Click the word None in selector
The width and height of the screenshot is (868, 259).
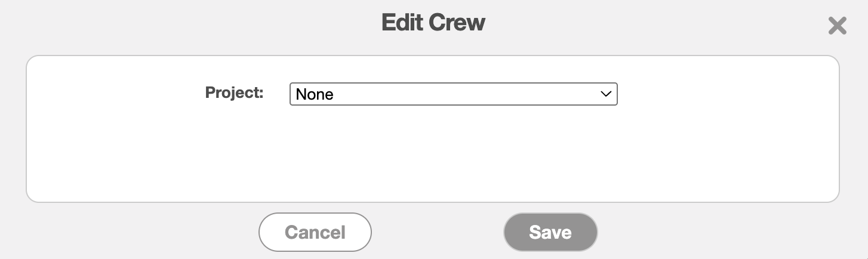coord(315,94)
